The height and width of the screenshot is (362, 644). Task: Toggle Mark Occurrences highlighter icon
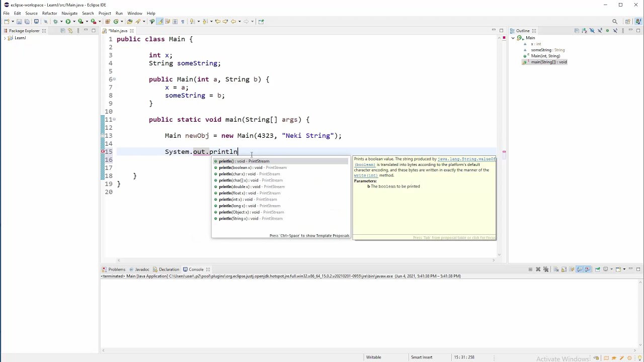pos(159,21)
